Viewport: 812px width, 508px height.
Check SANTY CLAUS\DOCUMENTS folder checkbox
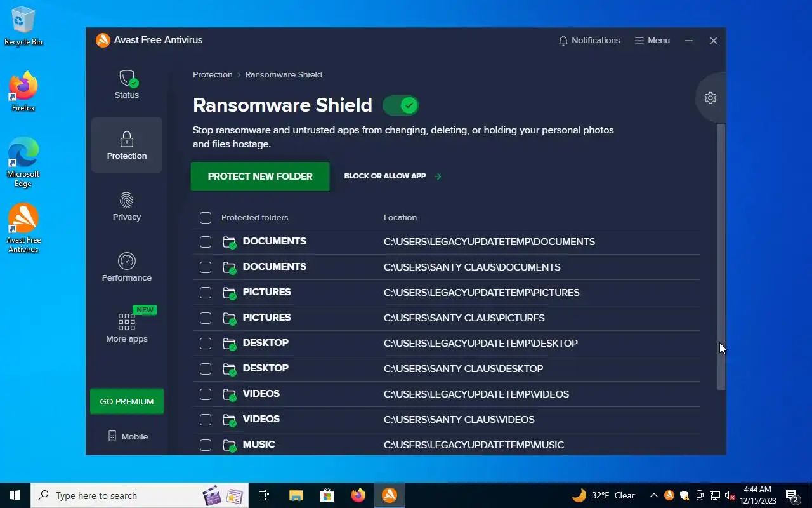tap(206, 267)
